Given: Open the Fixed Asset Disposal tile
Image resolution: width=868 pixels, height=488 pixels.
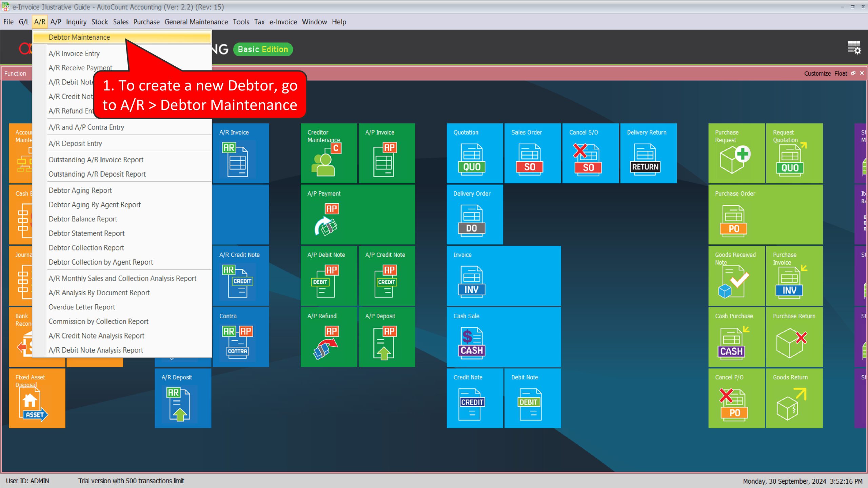Looking at the screenshot, I should (37, 398).
